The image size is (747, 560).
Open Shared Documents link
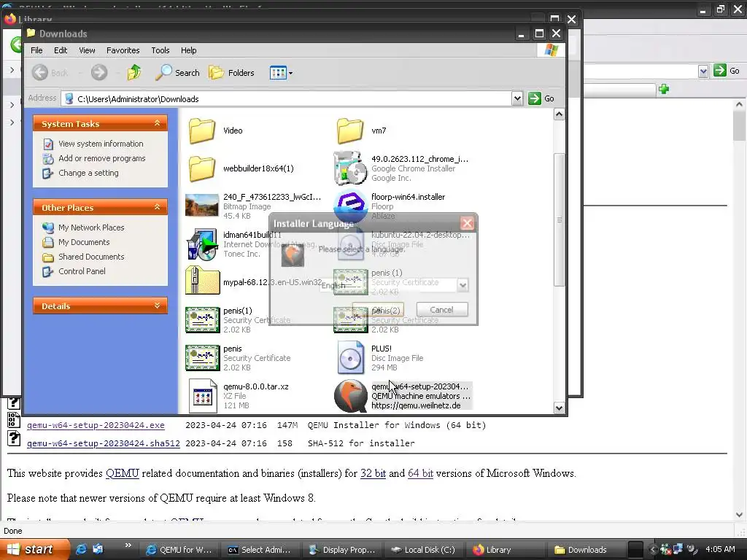coord(91,257)
